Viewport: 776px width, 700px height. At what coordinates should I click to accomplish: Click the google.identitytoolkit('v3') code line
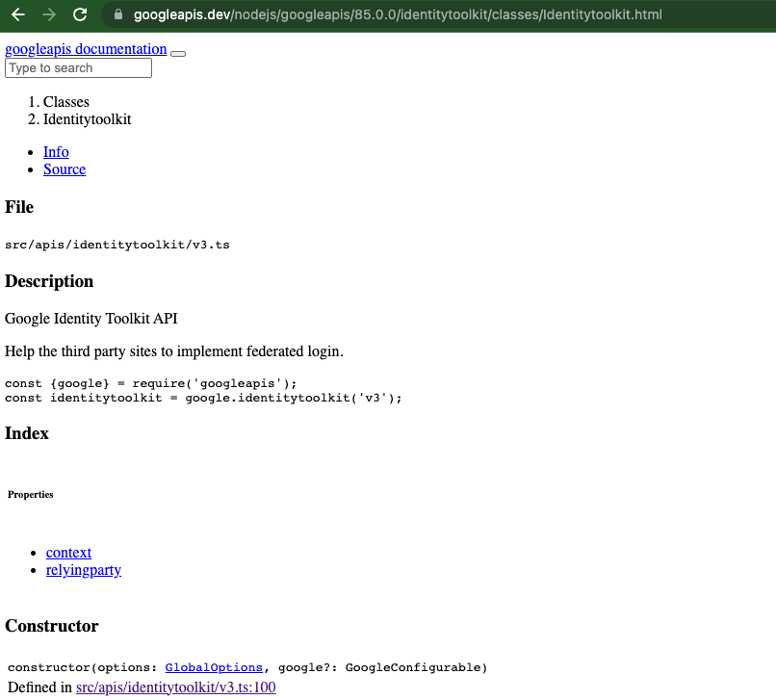tap(203, 398)
